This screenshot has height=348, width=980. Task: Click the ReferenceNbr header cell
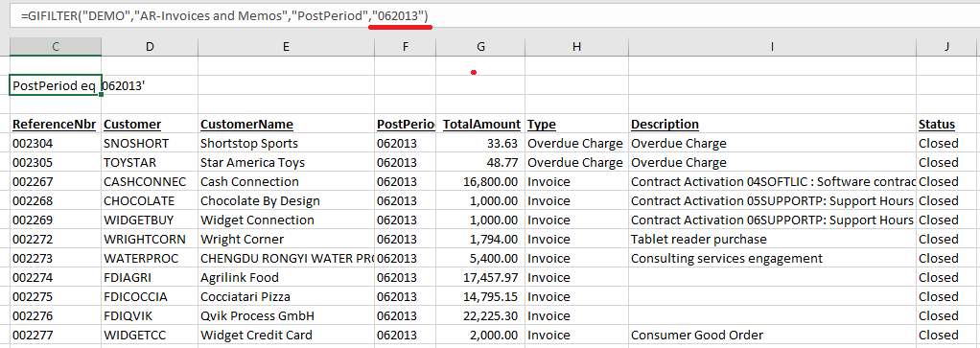click(56, 124)
